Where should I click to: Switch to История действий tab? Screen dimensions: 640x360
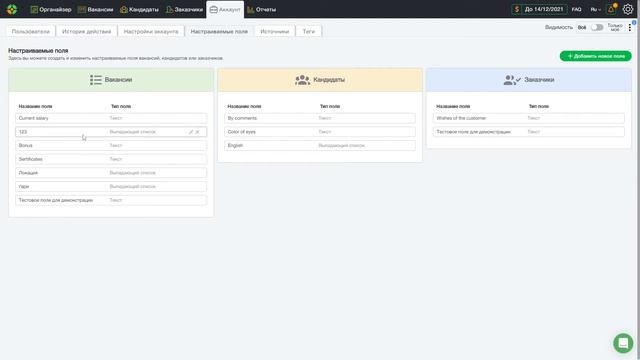(x=87, y=31)
